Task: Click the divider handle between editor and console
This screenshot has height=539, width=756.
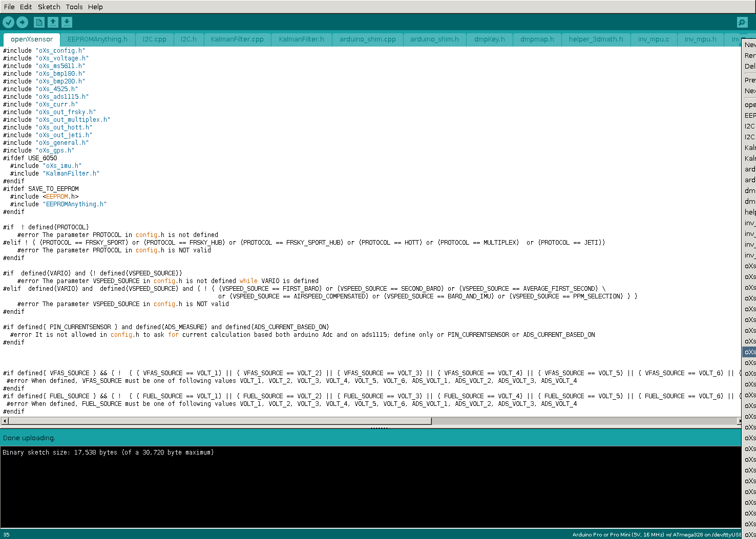Action: click(x=379, y=427)
